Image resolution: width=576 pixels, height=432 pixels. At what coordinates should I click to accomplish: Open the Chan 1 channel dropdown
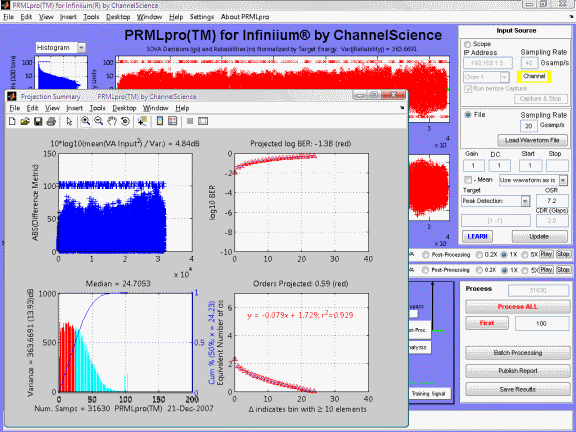point(504,77)
